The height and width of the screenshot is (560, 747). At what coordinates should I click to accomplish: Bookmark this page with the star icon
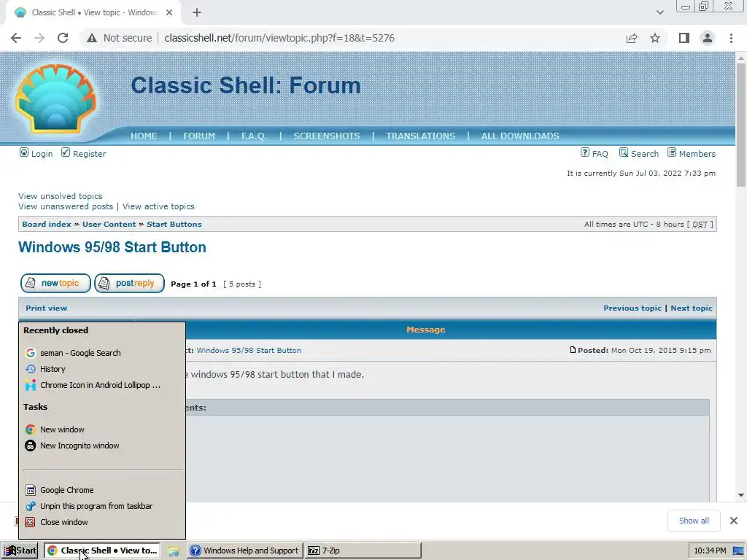click(655, 38)
